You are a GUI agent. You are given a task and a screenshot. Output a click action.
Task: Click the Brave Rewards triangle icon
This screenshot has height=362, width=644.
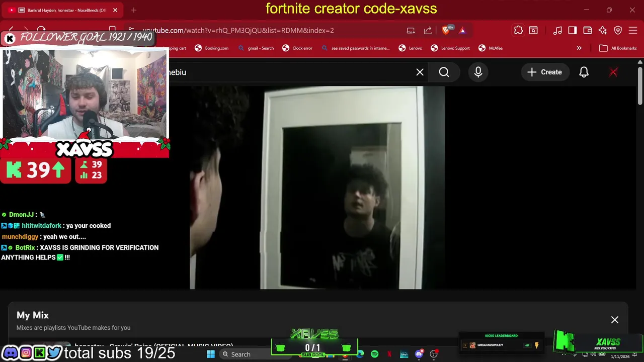click(x=462, y=30)
